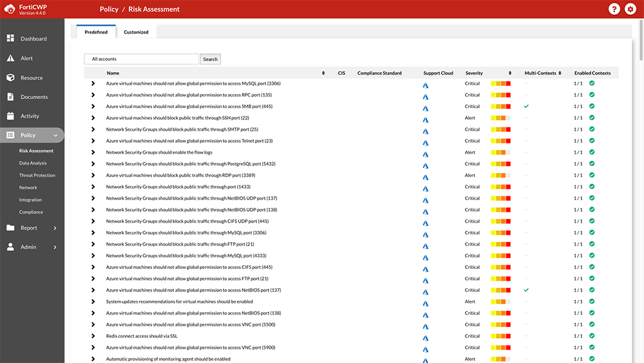Image resolution: width=644 pixels, height=363 pixels.
Task: Toggle enabled status for port (1433) row
Action: click(x=592, y=187)
